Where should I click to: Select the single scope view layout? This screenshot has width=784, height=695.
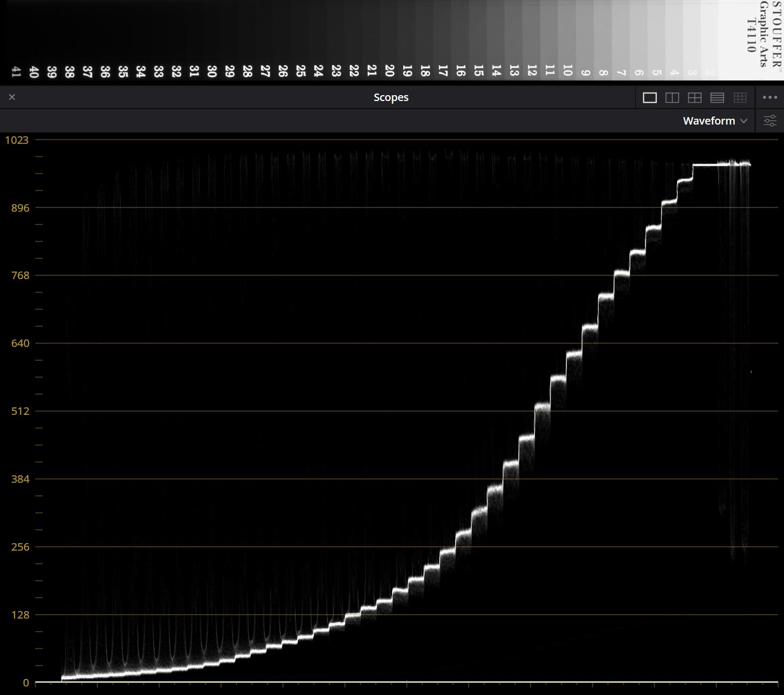coord(649,97)
